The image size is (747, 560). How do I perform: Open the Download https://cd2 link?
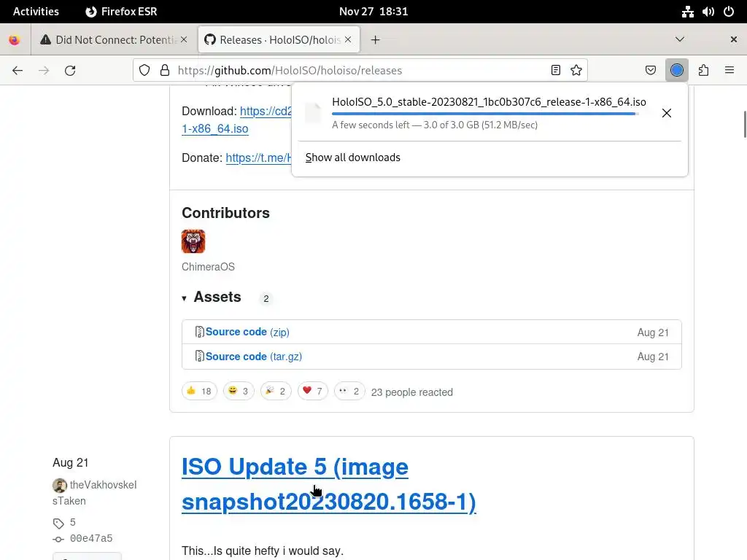point(266,111)
